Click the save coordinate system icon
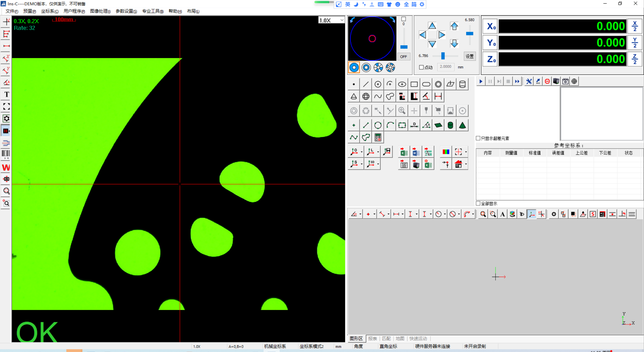 387,151
